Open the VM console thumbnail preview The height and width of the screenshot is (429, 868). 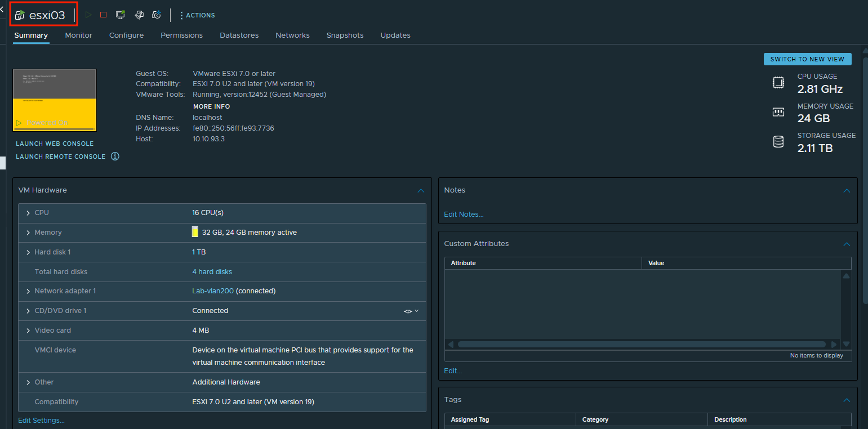pos(55,100)
